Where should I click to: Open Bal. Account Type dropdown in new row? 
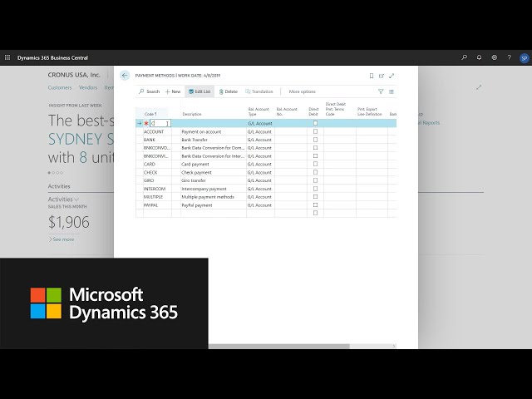click(260, 123)
